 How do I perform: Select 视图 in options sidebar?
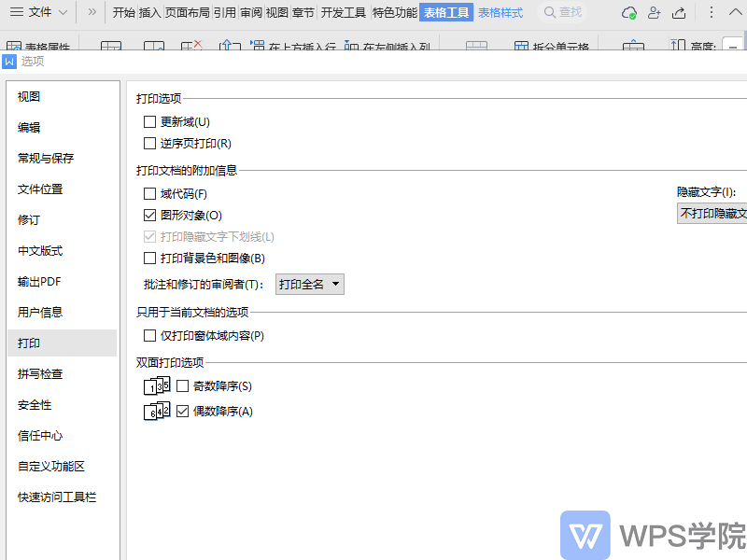[x=62, y=97]
